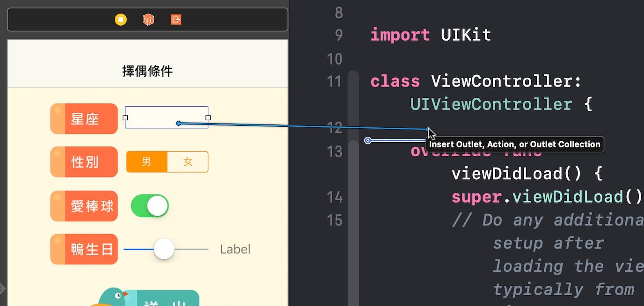Click the outlet connection circle on line 13

[x=368, y=140]
